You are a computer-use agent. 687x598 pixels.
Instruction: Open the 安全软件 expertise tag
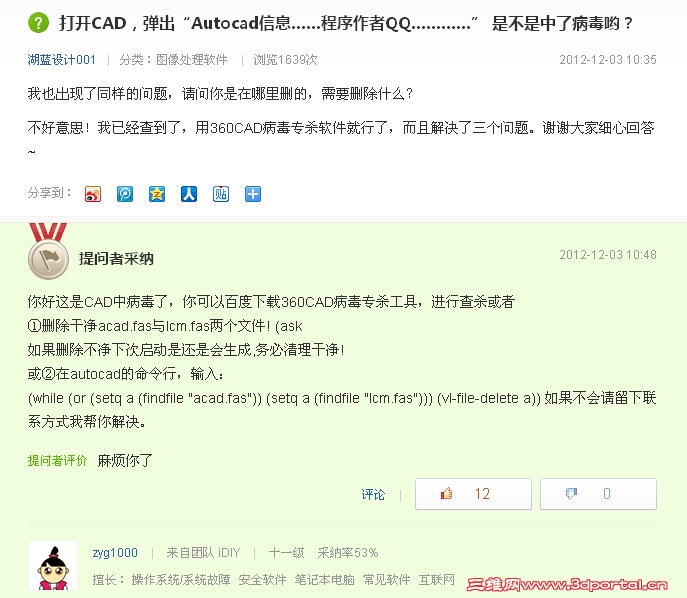coord(262,580)
